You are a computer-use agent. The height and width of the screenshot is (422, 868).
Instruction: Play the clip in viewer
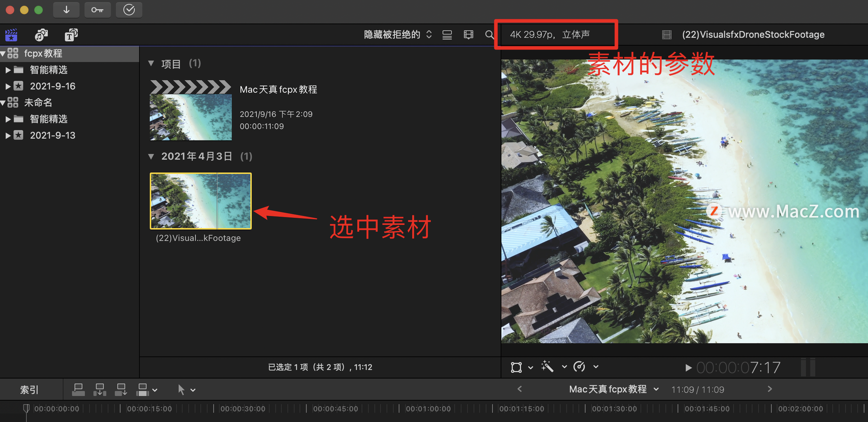point(688,368)
